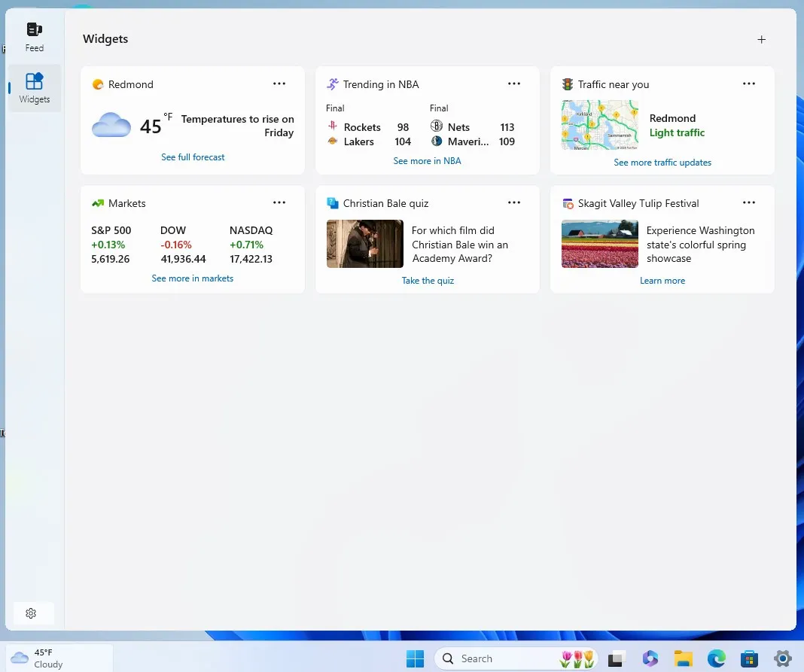Viewport: 804px width, 672px height.
Task: Open the Markets widget options menu
Action: click(279, 202)
